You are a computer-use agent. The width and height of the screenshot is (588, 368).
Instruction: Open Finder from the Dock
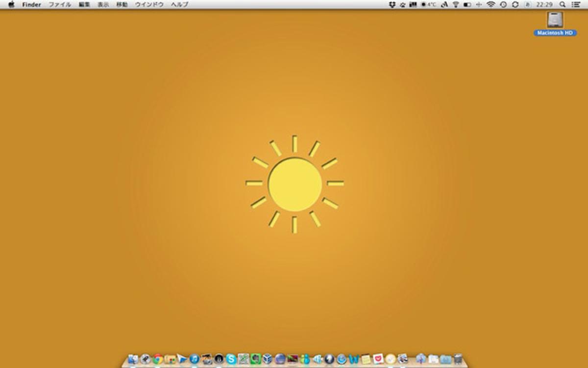point(133,359)
